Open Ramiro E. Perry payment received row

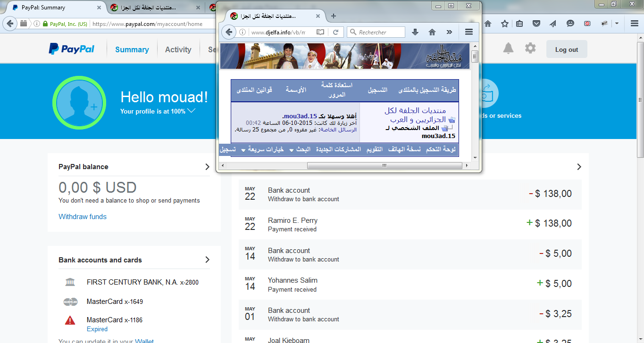coord(410,224)
